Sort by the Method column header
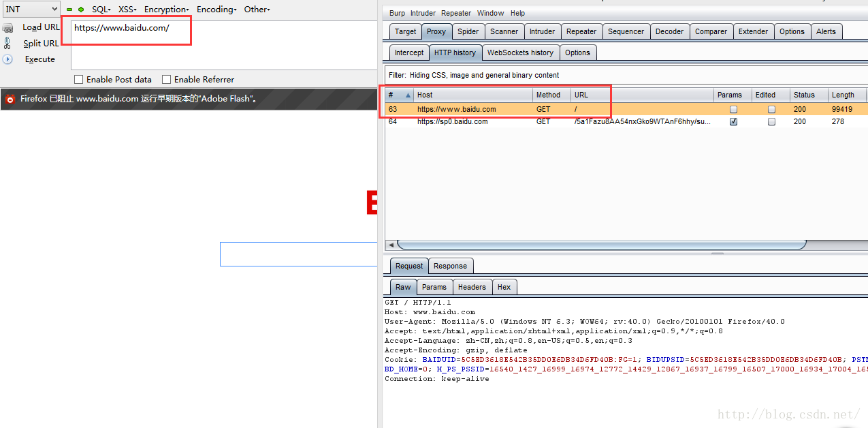The height and width of the screenshot is (428, 868). [552, 95]
